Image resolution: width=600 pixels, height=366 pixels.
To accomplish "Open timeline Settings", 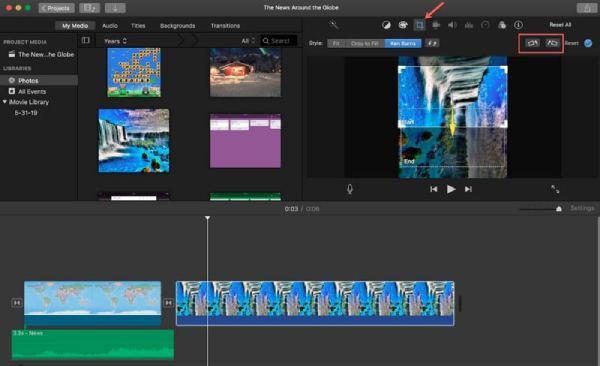I will pos(582,208).
